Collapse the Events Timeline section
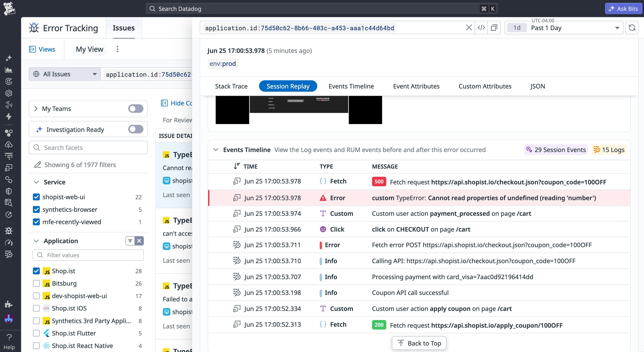The image size is (644, 352). tap(215, 150)
